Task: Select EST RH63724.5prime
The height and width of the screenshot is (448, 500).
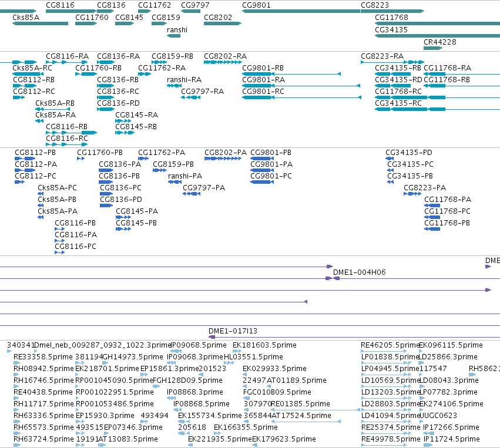Action: coord(43,439)
